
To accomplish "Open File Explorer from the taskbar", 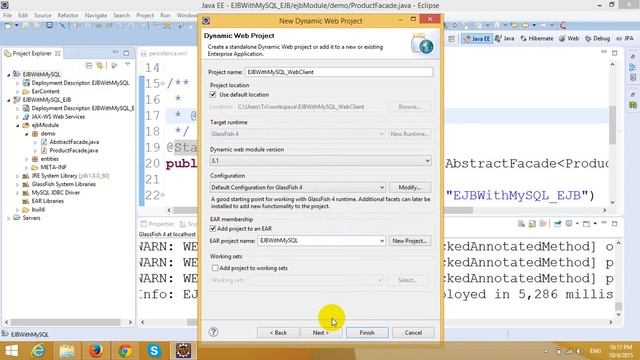I will click(x=67, y=351).
